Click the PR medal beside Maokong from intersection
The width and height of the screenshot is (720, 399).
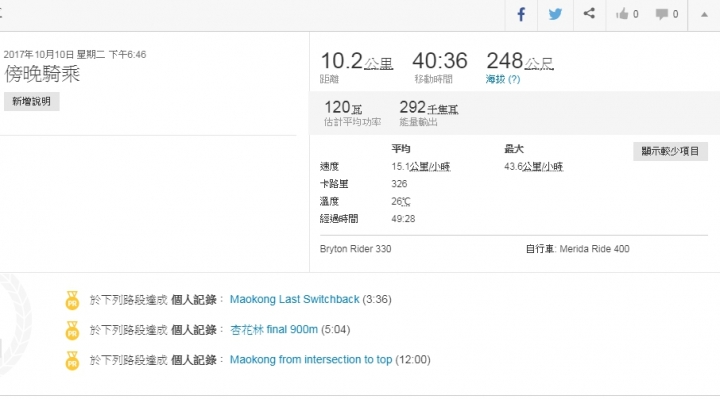click(72, 360)
